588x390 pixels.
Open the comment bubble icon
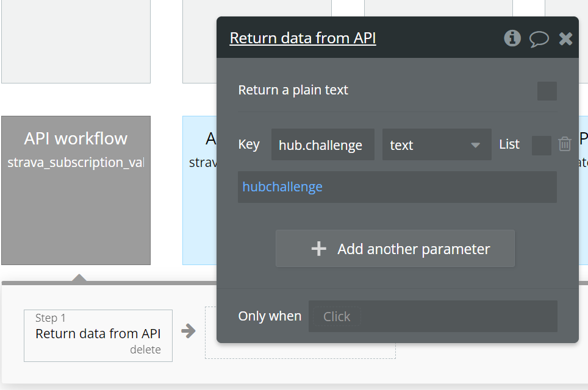(x=539, y=39)
